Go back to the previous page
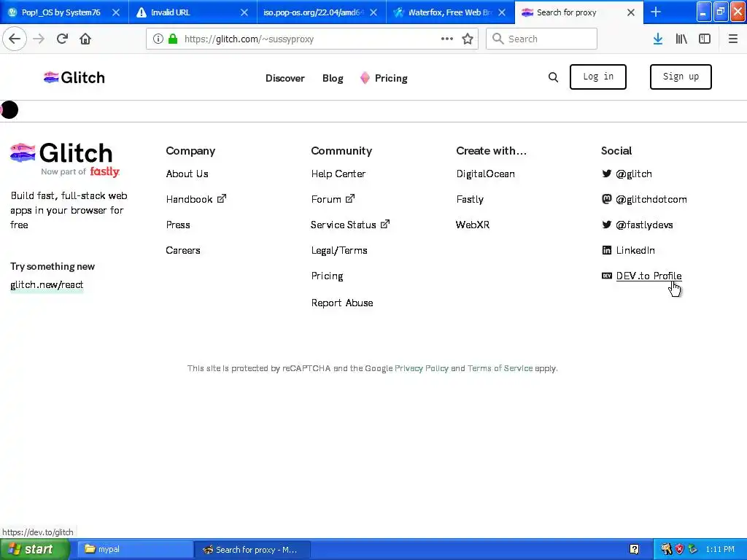 pyautogui.click(x=15, y=39)
